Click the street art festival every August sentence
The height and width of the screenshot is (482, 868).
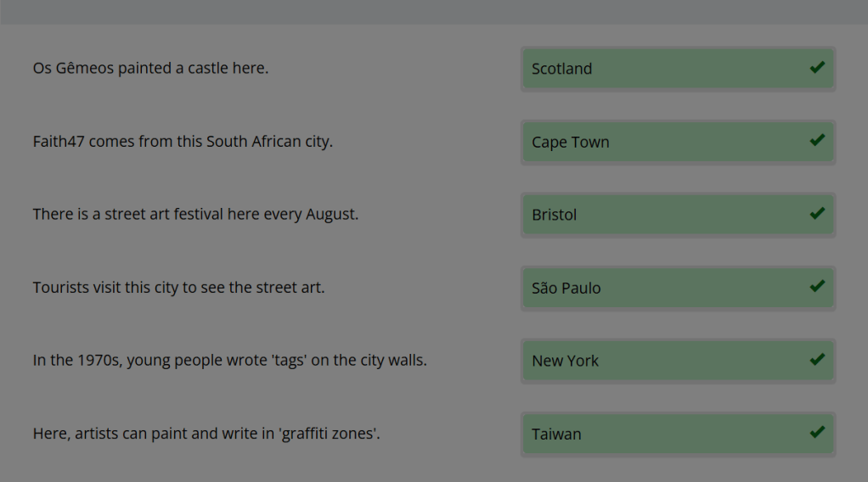[195, 214]
